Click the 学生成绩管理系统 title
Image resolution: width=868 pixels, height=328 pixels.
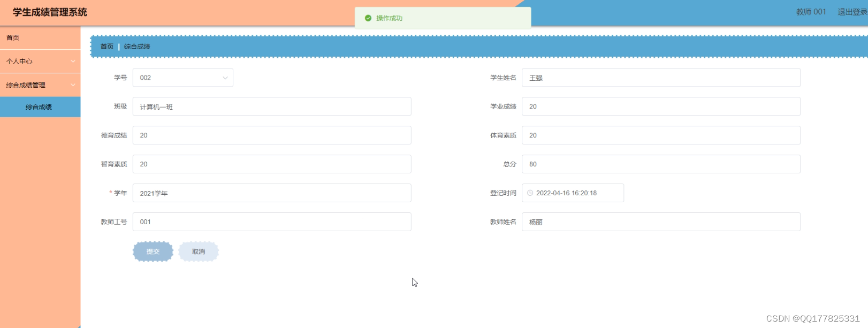click(50, 12)
